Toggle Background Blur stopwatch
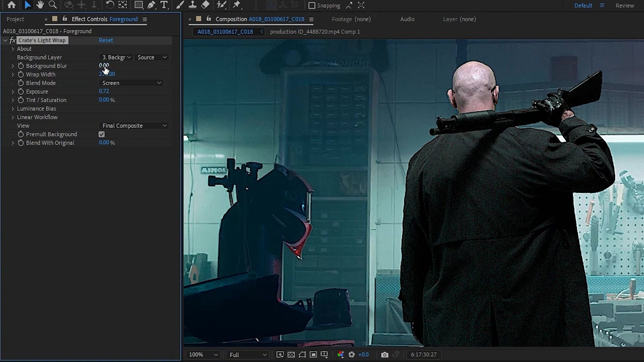Image resolution: width=644 pixels, height=362 pixels. 21,66
